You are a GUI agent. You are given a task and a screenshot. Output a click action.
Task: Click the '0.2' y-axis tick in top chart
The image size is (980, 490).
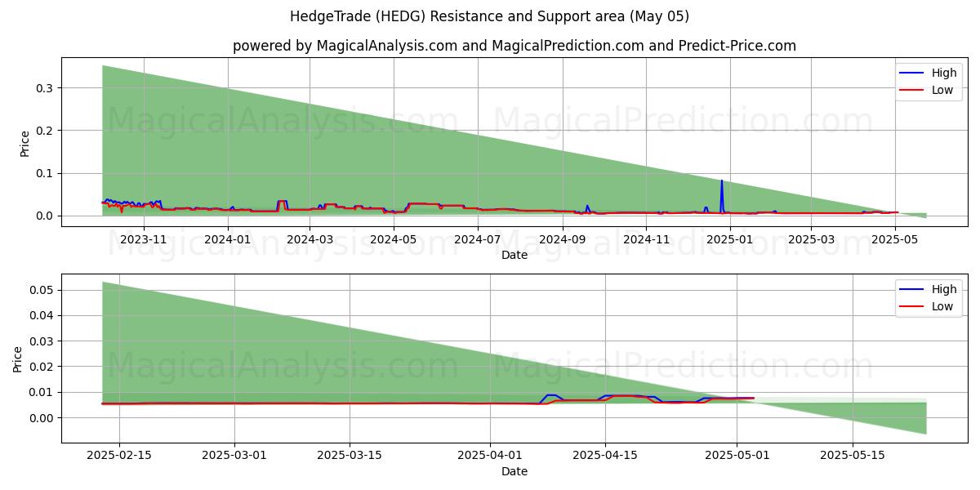[46, 131]
